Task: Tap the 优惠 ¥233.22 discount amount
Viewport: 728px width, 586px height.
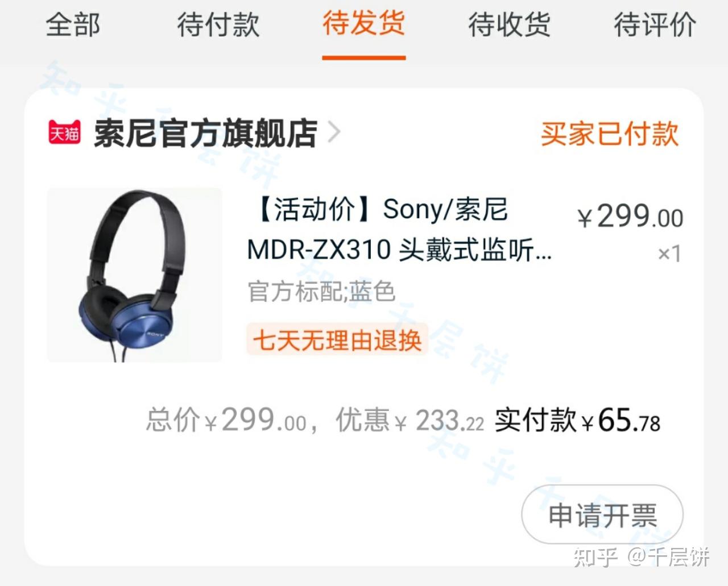Action: tap(410, 421)
